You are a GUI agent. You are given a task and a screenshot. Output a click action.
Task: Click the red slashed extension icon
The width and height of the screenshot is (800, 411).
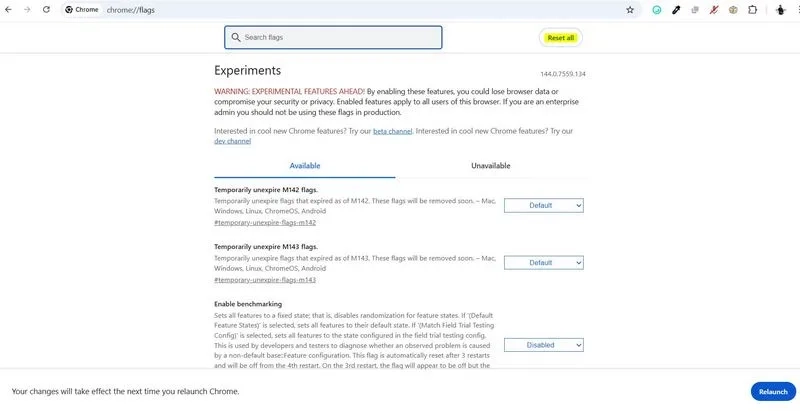[x=714, y=10]
